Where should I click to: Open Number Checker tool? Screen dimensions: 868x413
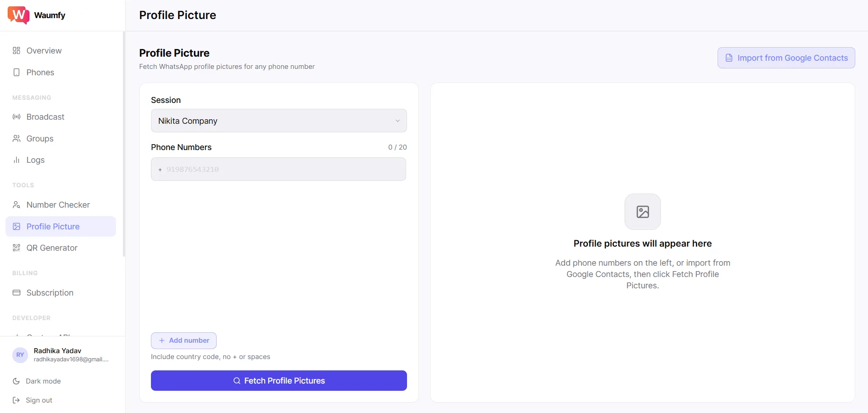click(x=58, y=205)
